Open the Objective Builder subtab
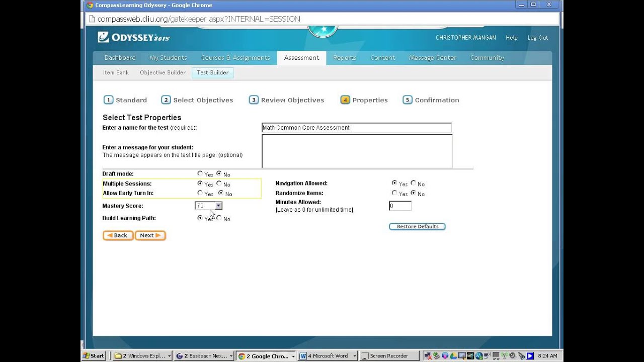Screen dimensions: 644x362 click(163, 72)
